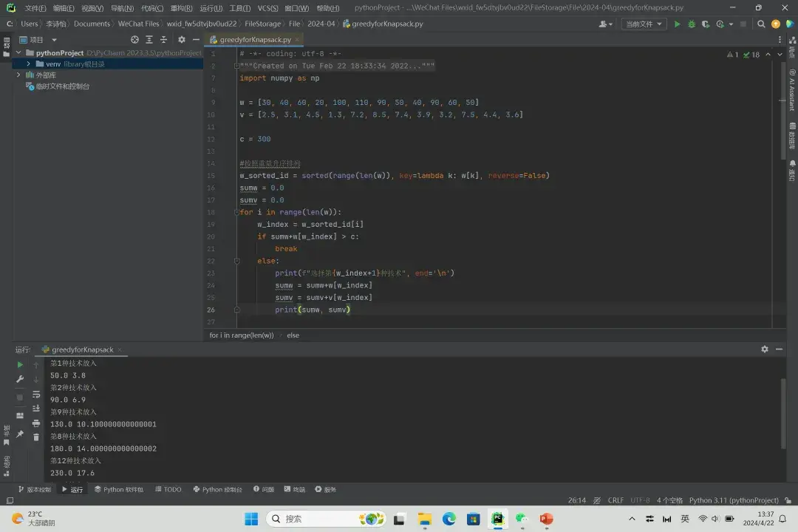
Task: Click the locate-file crosshair icon in project panel
Action: pyautogui.click(x=134, y=40)
